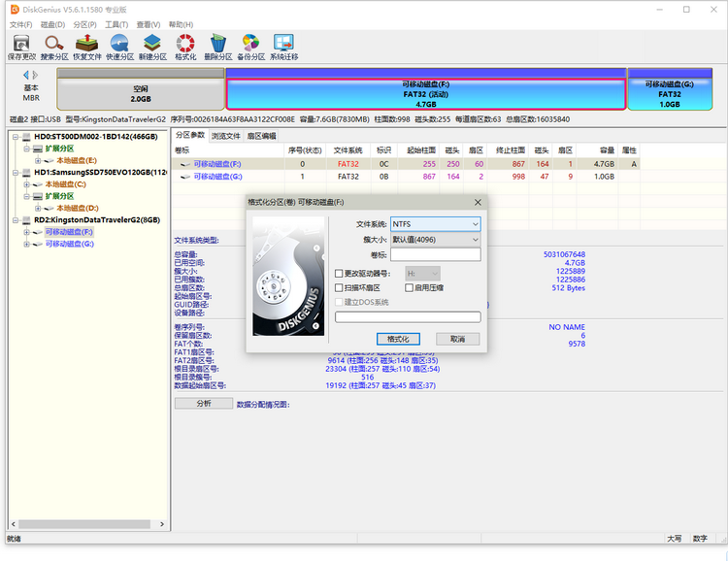Open the 工具(T) menu
This screenshot has height=561, width=728.
tap(116, 24)
